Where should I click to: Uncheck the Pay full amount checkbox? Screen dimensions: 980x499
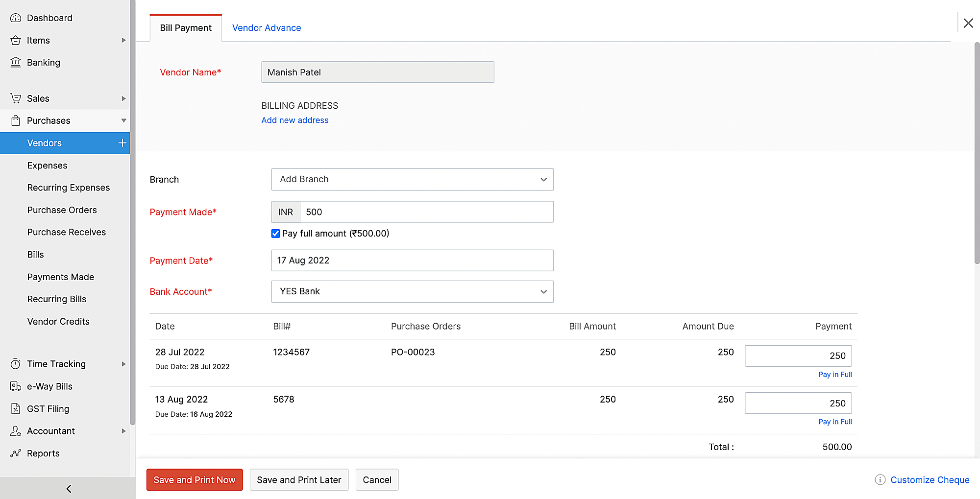(x=276, y=234)
